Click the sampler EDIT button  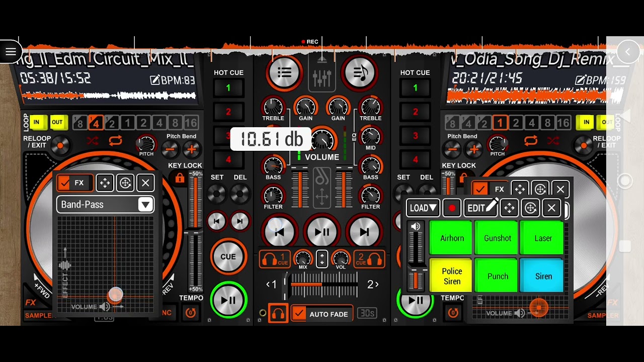pyautogui.click(x=481, y=208)
